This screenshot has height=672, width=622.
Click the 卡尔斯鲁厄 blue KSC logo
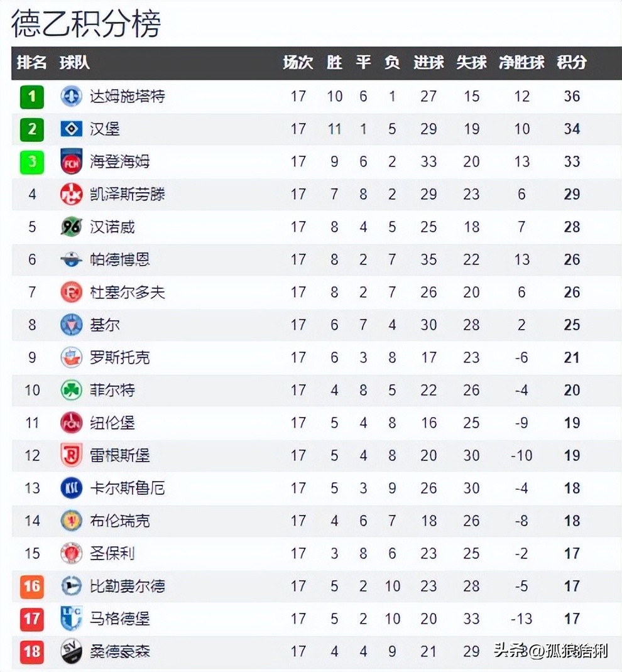pyautogui.click(x=71, y=488)
